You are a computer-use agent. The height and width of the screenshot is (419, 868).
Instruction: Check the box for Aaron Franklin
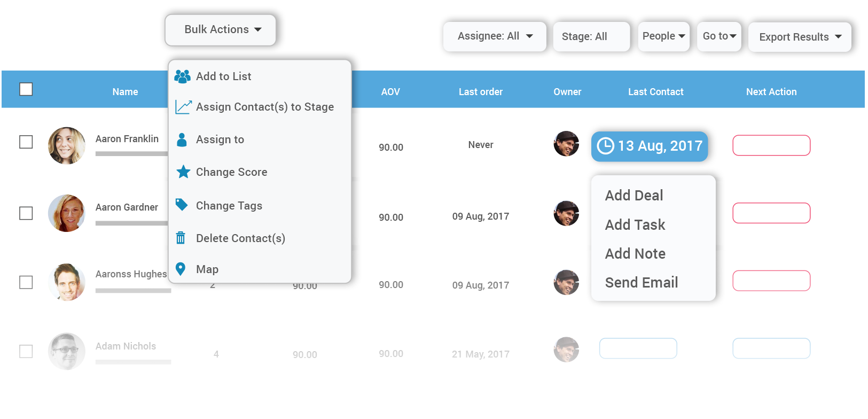(x=26, y=142)
